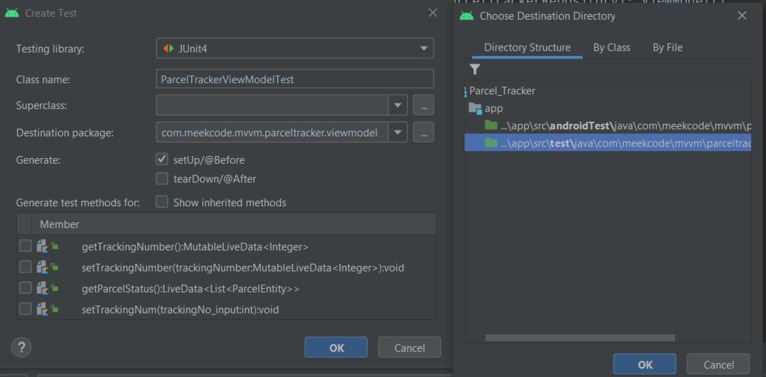Switch to the By Class tab
This screenshot has height=377, width=766.
click(612, 48)
